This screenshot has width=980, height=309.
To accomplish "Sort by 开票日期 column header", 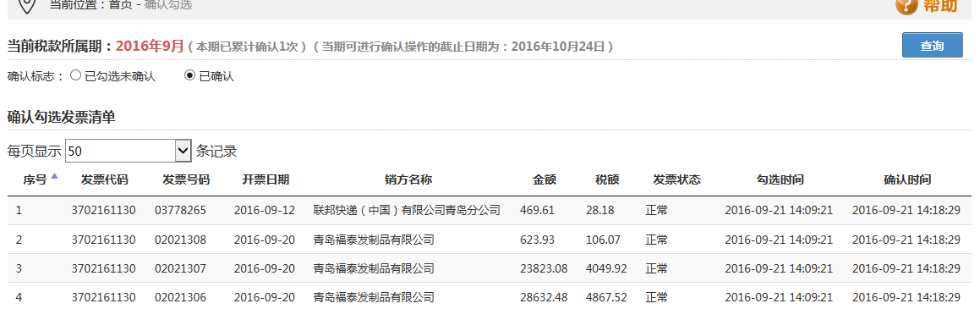I will click(x=266, y=180).
